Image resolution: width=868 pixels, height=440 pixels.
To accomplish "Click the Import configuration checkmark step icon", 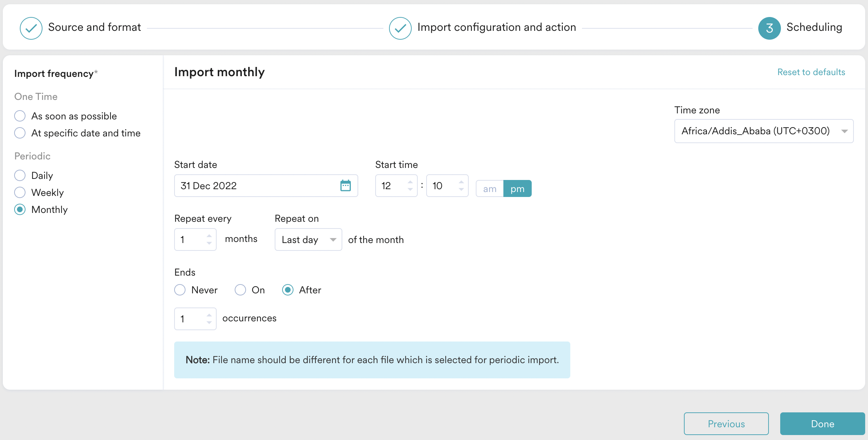I will click(x=400, y=28).
